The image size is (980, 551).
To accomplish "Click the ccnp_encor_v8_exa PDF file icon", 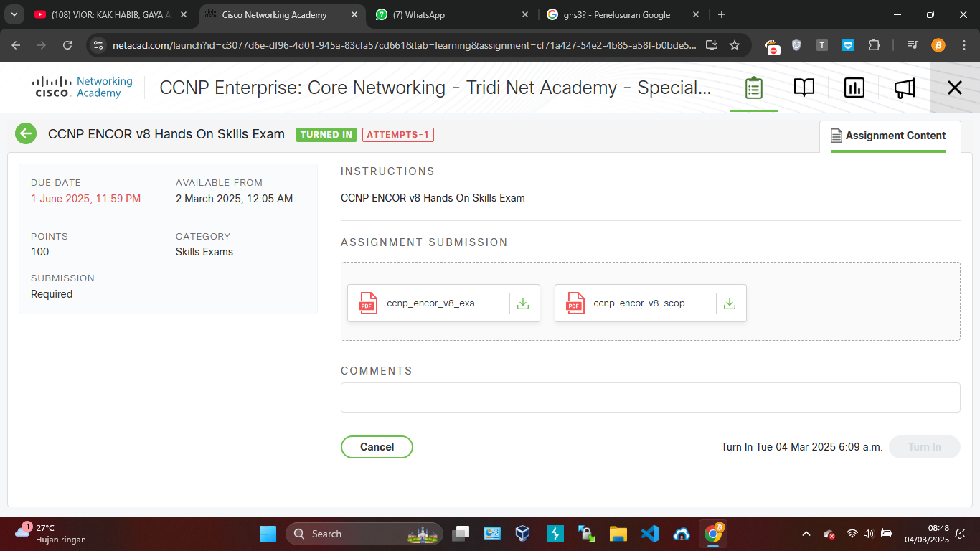I will [x=368, y=303].
